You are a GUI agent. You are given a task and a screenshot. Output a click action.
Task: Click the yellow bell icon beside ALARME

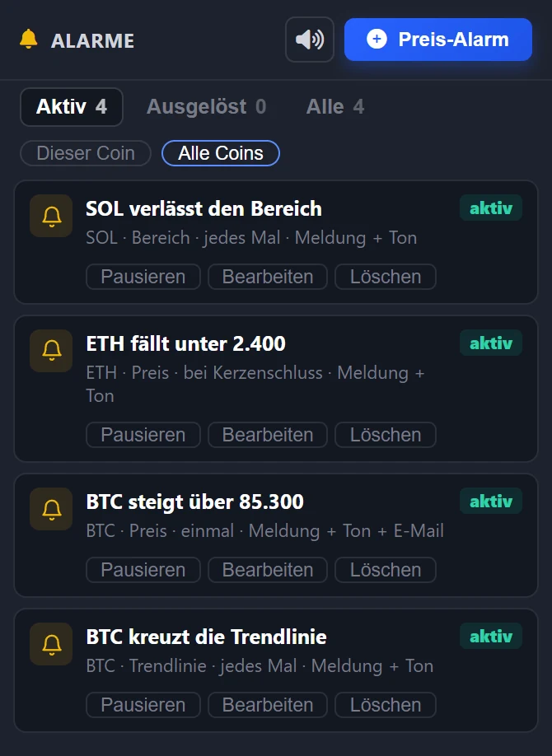pyautogui.click(x=29, y=39)
